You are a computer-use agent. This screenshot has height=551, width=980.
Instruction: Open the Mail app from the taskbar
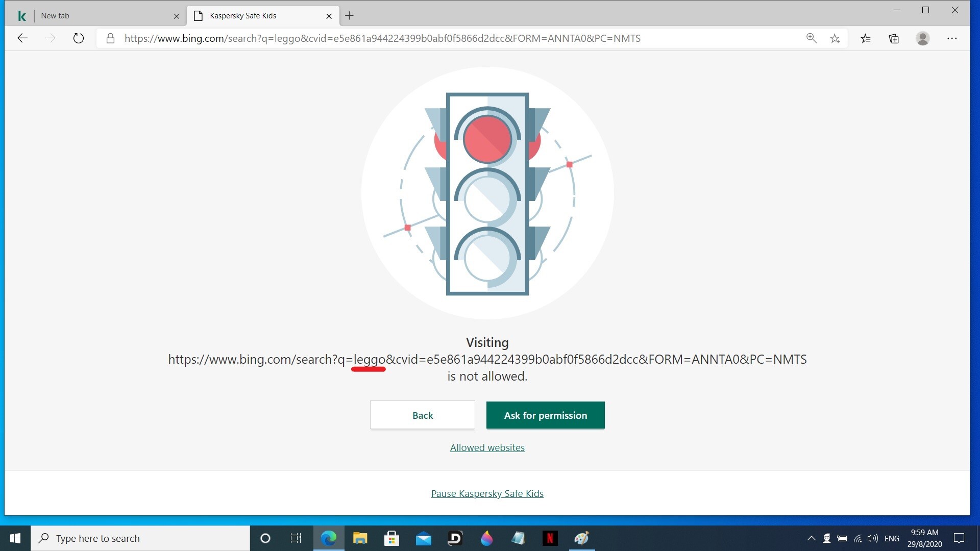click(424, 538)
